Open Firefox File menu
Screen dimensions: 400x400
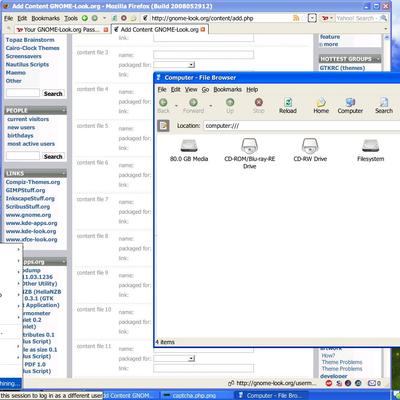click(x=8, y=18)
